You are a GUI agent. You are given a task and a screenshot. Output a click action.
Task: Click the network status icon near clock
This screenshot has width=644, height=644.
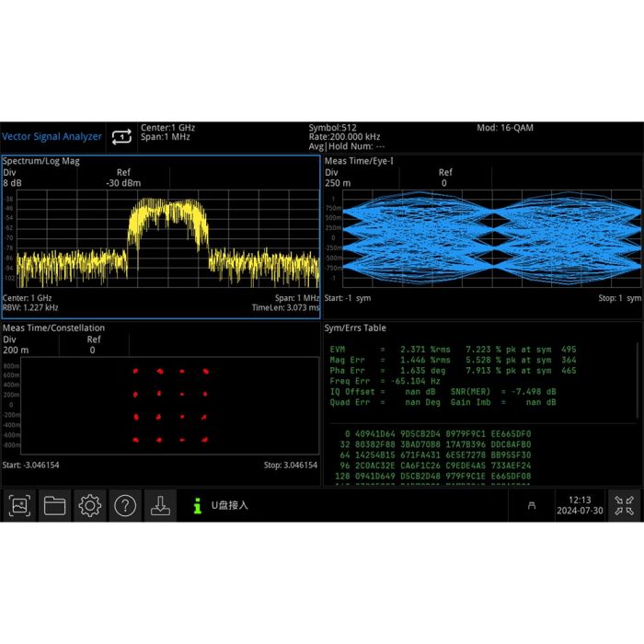point(531,505)
